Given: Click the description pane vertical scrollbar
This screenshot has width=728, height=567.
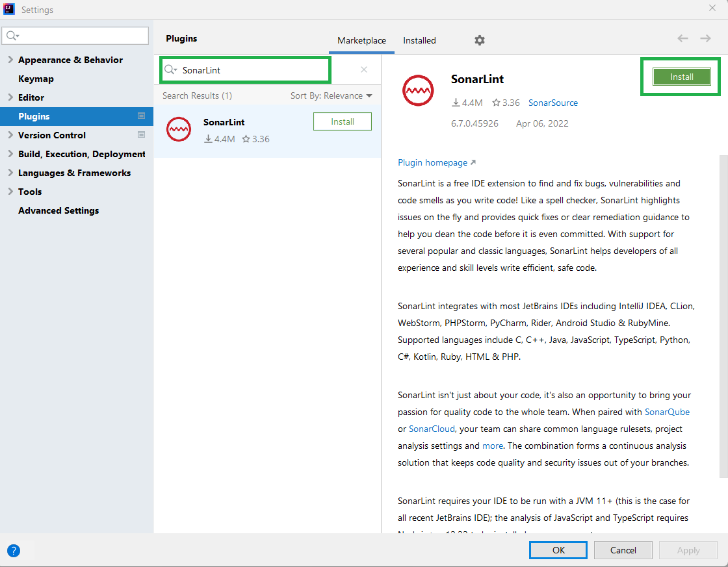Looking at the screenshot, I should click(x=723, y=316).
